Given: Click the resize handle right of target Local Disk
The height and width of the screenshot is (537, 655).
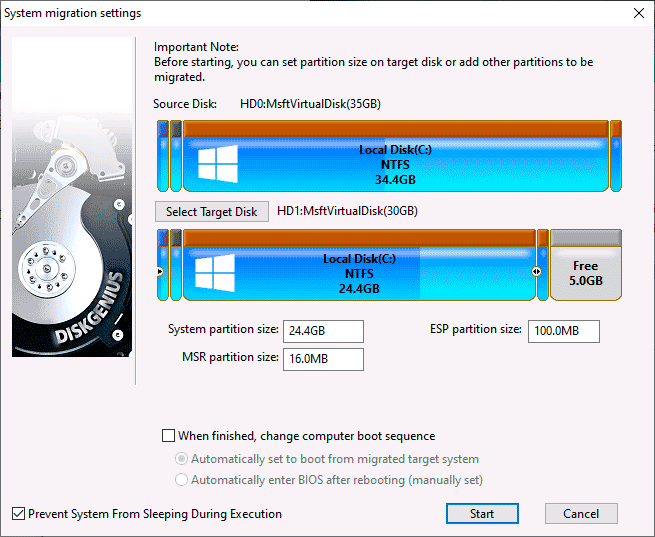Looking at the screenshot, I should pos(537,271).
